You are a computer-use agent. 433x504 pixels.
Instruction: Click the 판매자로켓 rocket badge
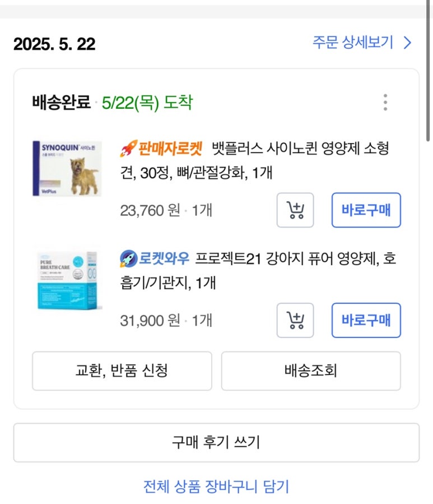click(161, 149)
